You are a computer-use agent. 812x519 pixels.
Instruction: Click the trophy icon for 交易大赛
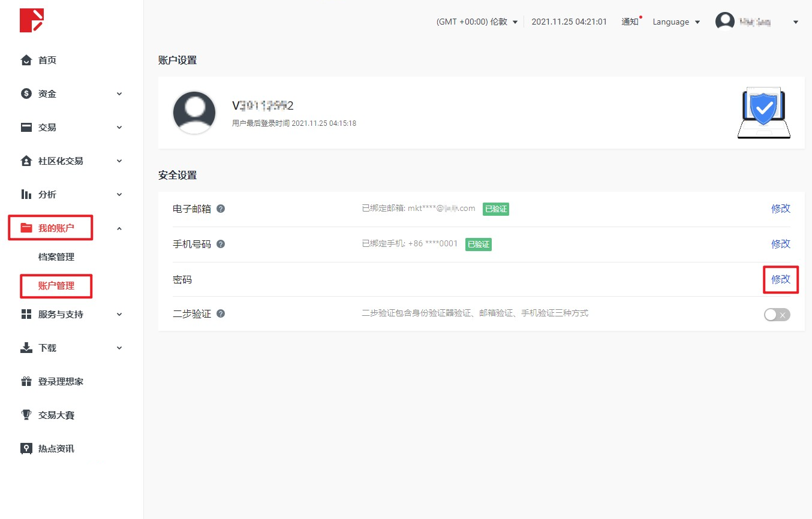click(x=26, y=415)
